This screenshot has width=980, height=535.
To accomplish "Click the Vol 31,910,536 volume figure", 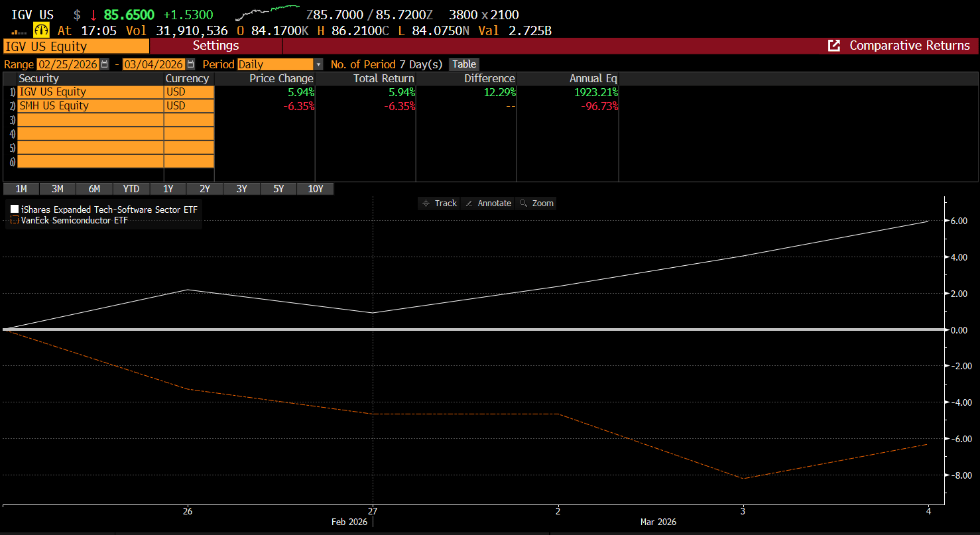I will coord(176,30).
